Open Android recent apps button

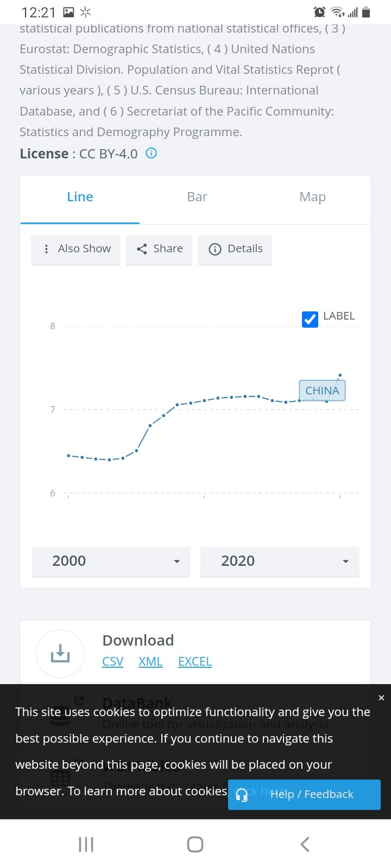pos(86,844)
